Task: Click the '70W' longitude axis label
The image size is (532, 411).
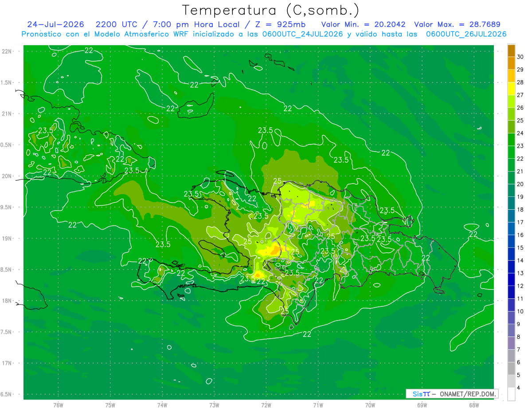Action: pyautogui.click(x=370, y=405)
